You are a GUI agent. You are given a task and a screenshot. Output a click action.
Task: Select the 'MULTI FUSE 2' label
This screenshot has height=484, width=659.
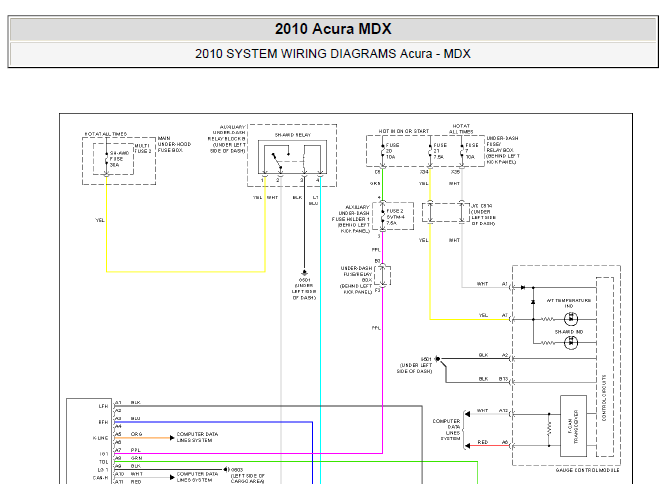coord(142,148)
